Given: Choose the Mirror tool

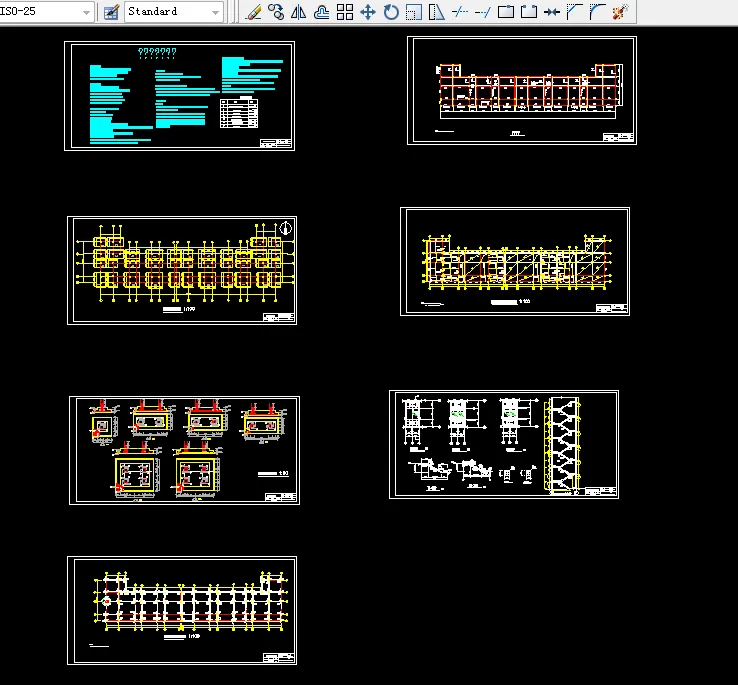Looking at the screenshot, I should tap(298, 12).
